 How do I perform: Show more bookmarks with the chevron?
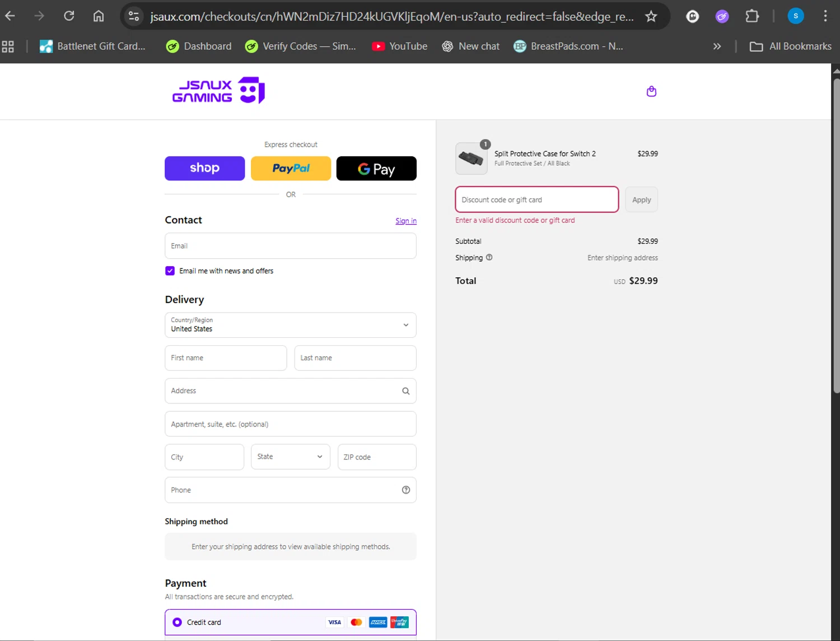[717, 47]
